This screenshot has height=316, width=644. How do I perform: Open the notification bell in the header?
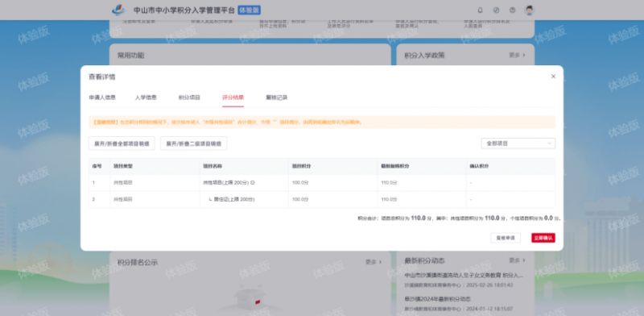click(480, 10)
